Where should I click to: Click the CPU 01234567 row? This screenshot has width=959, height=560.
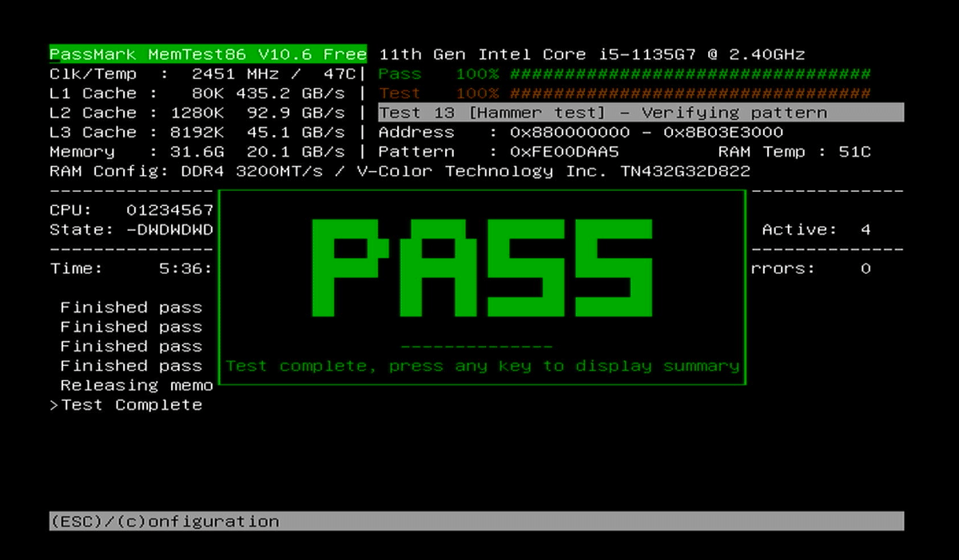(131, 210)
